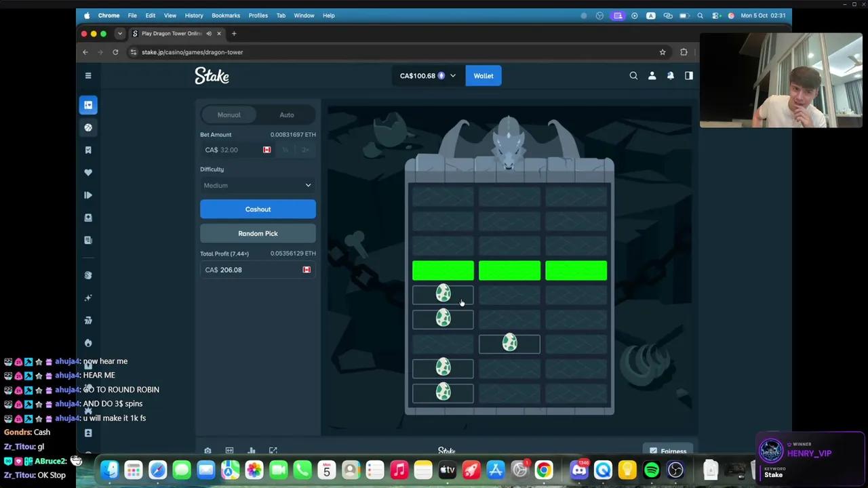Click the search magnifier in Stake header
This screenshot has width=868, height=488.
(633, 76)
